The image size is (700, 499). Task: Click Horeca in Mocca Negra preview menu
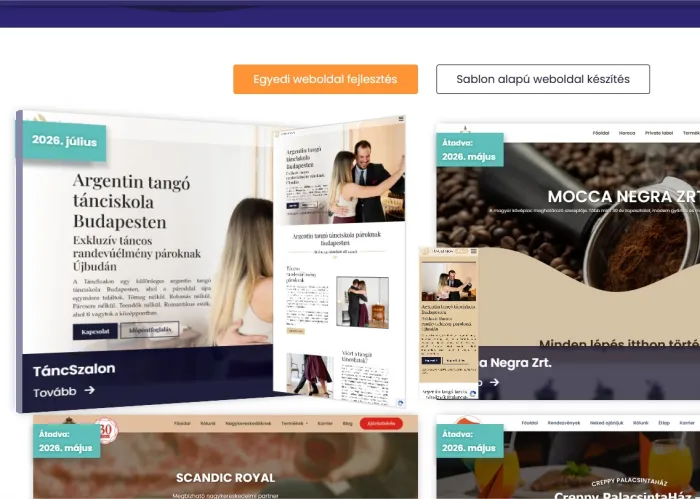627,133
